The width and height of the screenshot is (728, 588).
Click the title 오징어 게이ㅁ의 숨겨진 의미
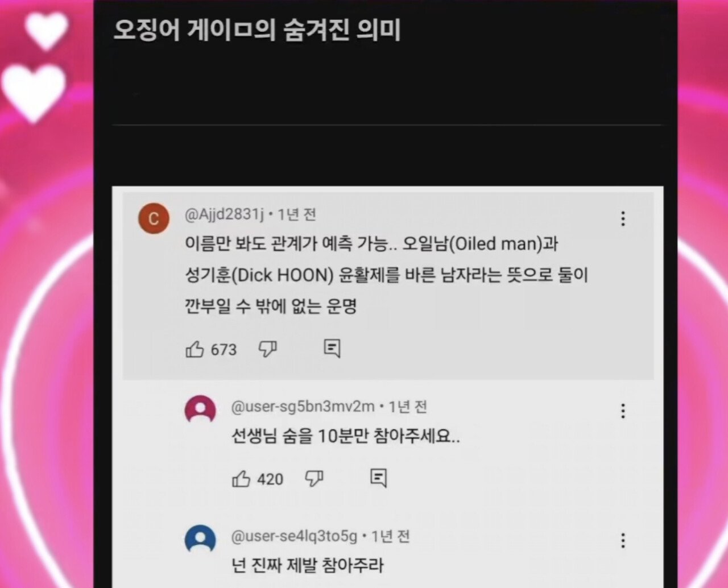257,30
